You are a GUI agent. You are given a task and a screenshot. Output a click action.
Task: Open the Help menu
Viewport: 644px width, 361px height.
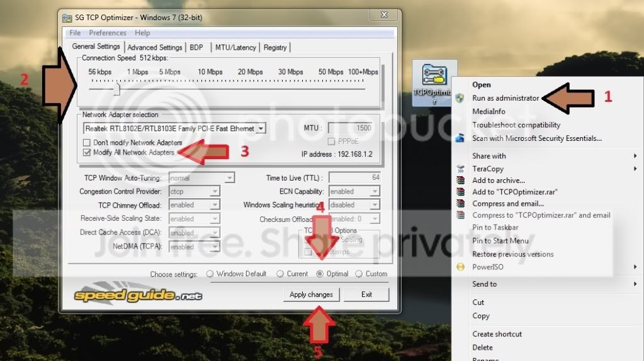(142, 33)
